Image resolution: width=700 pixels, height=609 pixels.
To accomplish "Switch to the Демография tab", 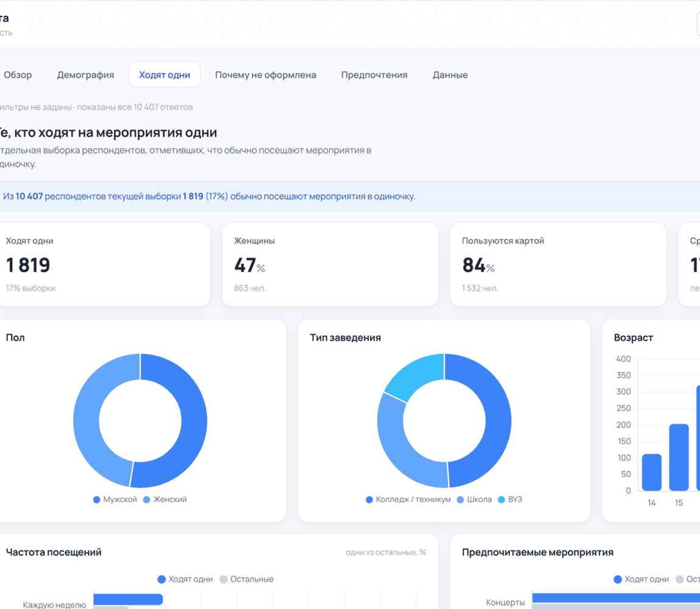I will (x=85, y=75).
